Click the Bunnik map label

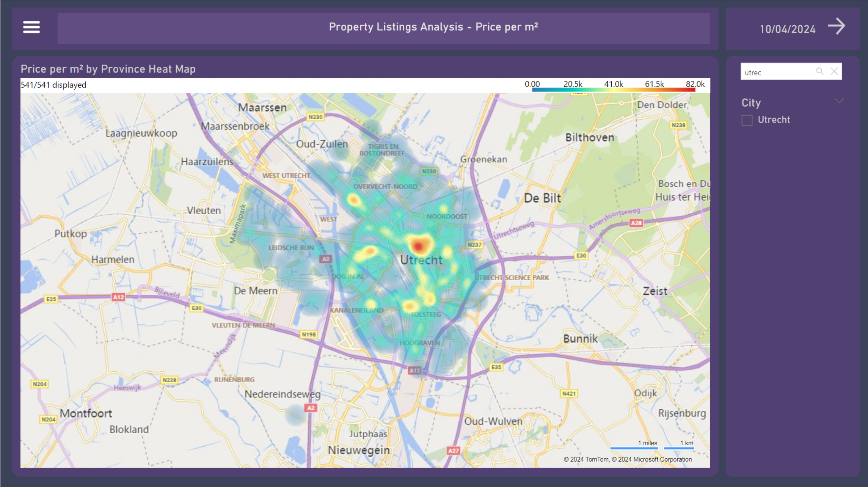point(580,339)
